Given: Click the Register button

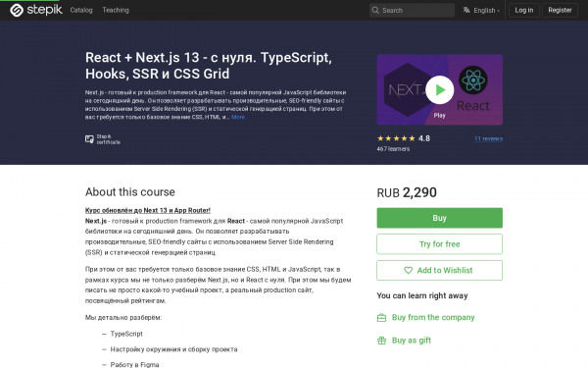Looking at the screenshot, I should (560, 10).
